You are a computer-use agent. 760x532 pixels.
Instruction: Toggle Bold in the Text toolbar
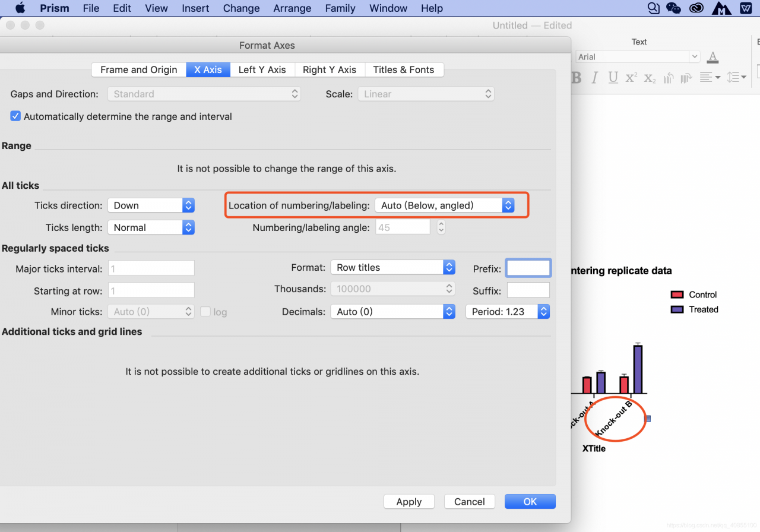pos(576,78)
